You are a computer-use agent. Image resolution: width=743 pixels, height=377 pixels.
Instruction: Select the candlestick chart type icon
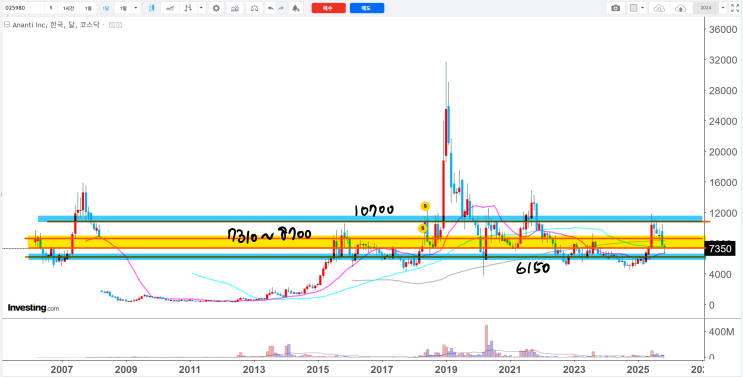click(x=152, y=8)
